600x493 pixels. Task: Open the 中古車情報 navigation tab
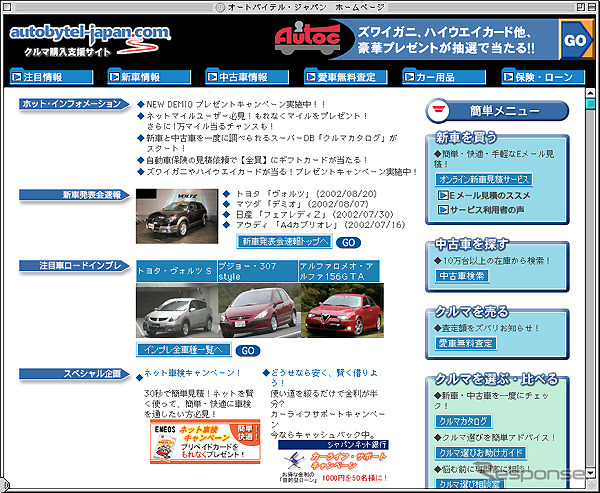(247, 77)
